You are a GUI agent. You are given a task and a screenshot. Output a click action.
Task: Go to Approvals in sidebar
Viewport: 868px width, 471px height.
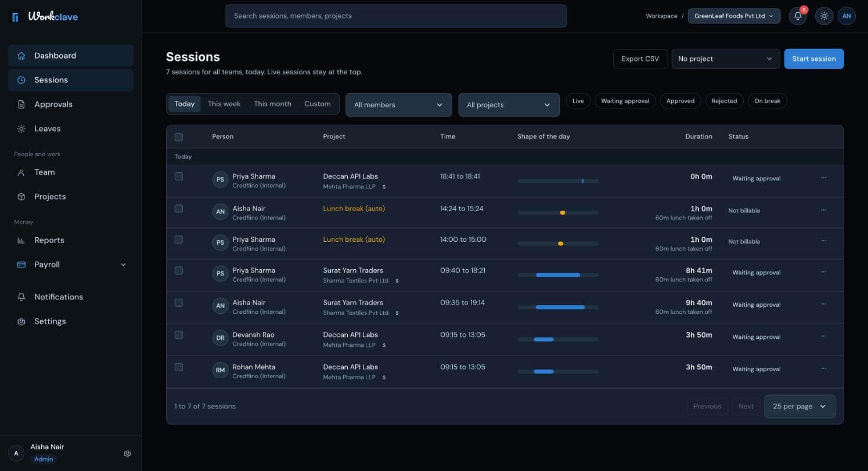click(x=71, y=104)
